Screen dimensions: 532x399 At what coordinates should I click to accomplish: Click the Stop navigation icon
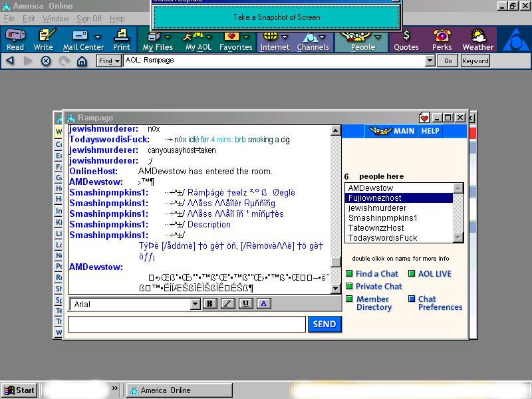coord(46,61)
